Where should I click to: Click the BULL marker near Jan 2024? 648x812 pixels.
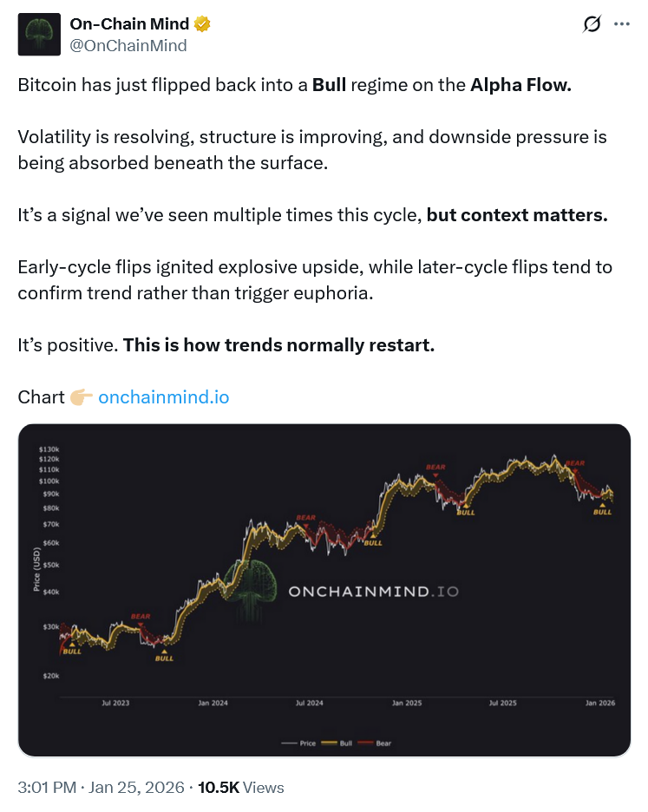164,658
